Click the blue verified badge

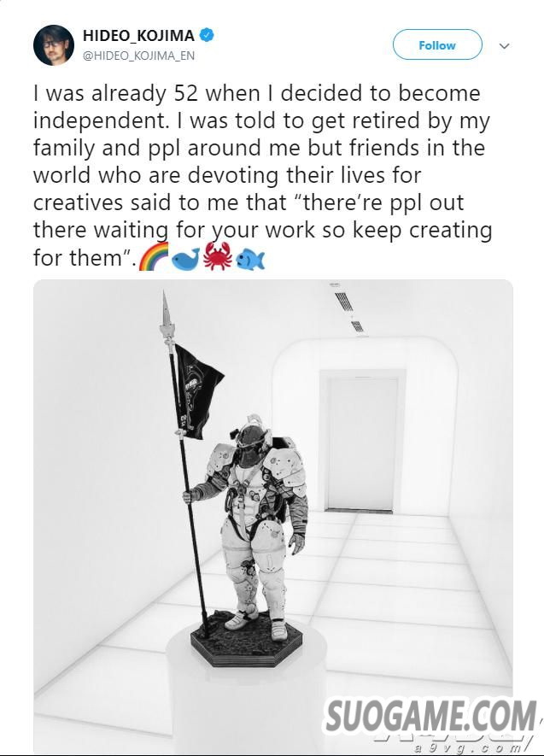[207, 35]
